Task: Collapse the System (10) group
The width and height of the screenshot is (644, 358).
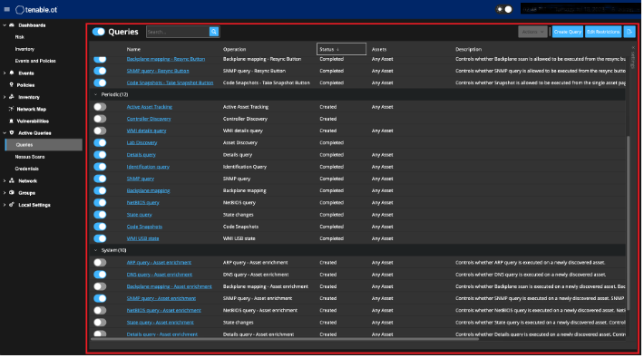Action: point(96,250)
